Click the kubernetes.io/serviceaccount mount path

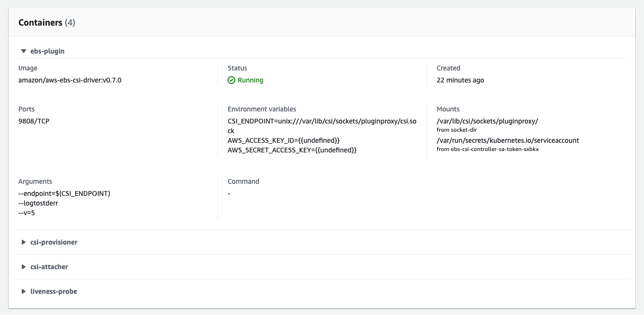pyautogui.click(x=508, y=140)
